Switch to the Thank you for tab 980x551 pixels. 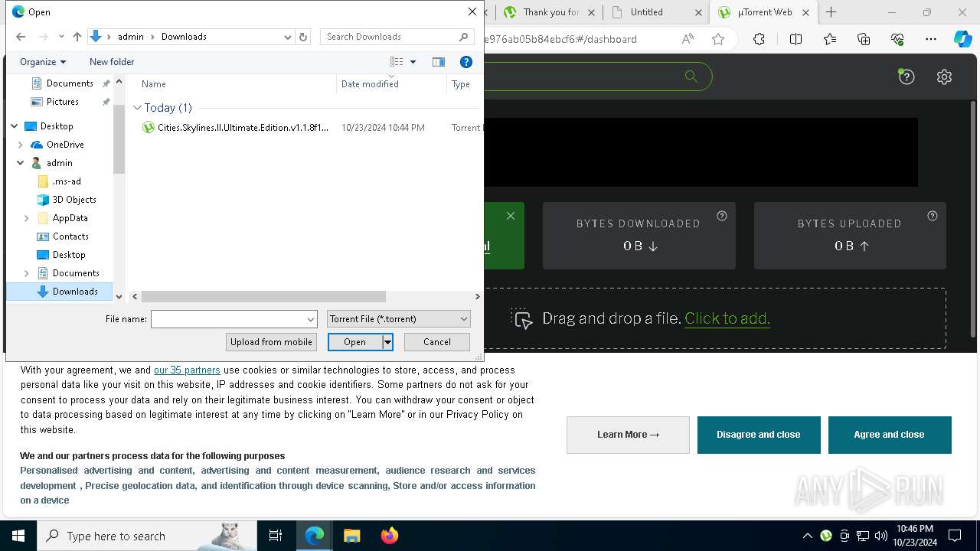550,12
